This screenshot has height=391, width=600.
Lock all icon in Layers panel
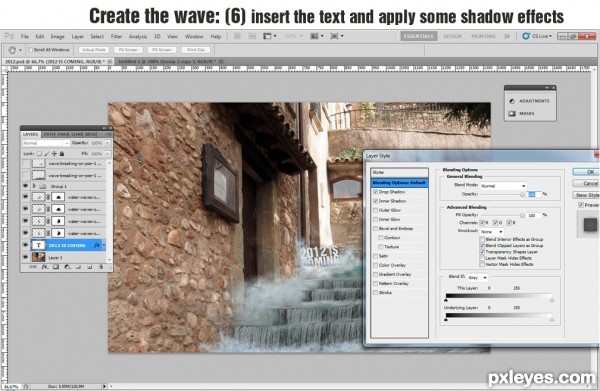tap(62, 153)
